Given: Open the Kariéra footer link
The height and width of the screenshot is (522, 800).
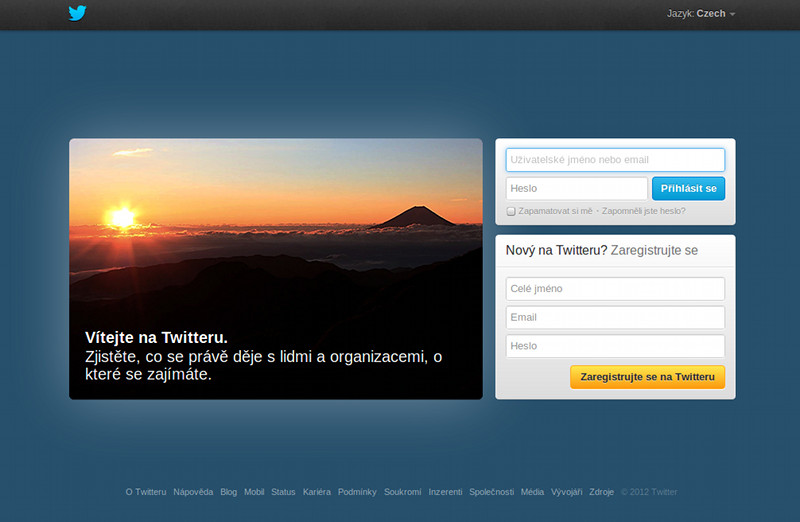Looking at the screenshot, I should click(317, 492).
